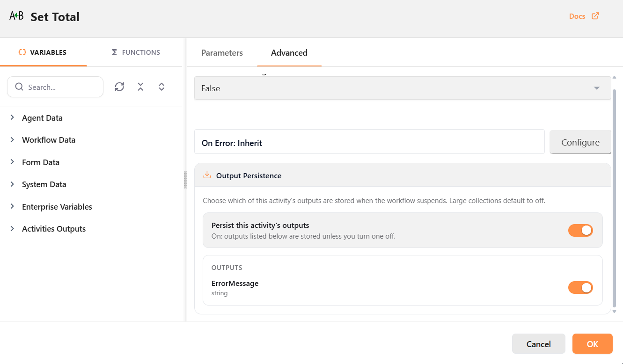
Task: Click the Cancel button
Action: [x=539, y=344]
